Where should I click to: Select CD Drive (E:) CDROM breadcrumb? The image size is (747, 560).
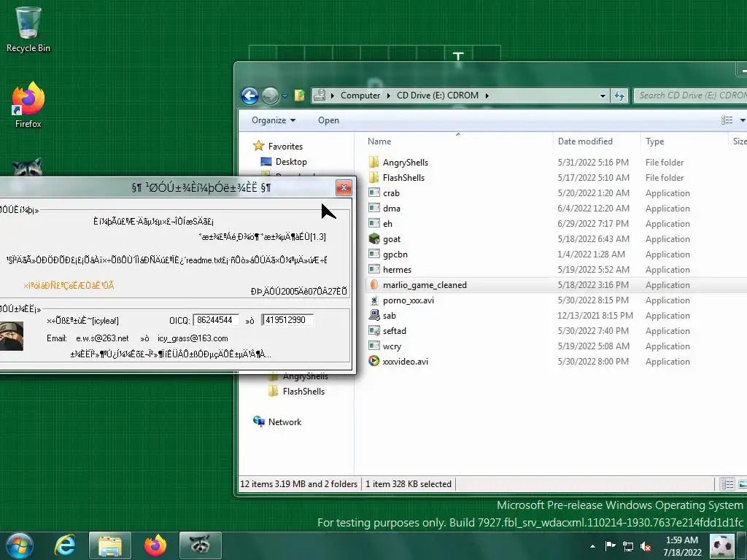438,96
